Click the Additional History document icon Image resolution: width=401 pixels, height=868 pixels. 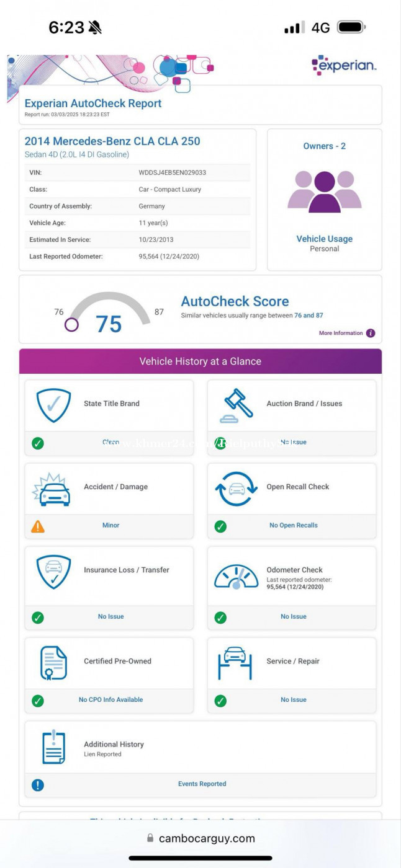coord(53,746)
